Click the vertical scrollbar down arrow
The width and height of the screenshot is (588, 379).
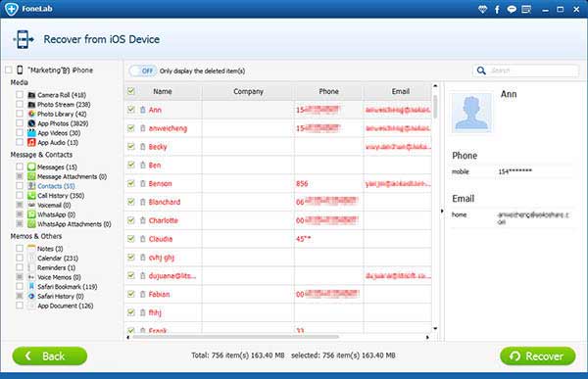(435, 329)
